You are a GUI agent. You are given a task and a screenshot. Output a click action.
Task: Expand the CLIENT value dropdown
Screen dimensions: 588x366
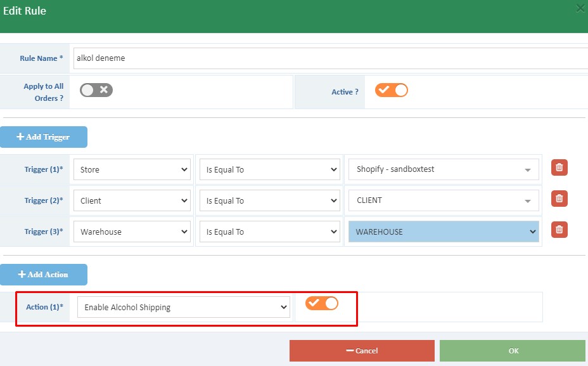pyautogui.click(x=444, y=200)
